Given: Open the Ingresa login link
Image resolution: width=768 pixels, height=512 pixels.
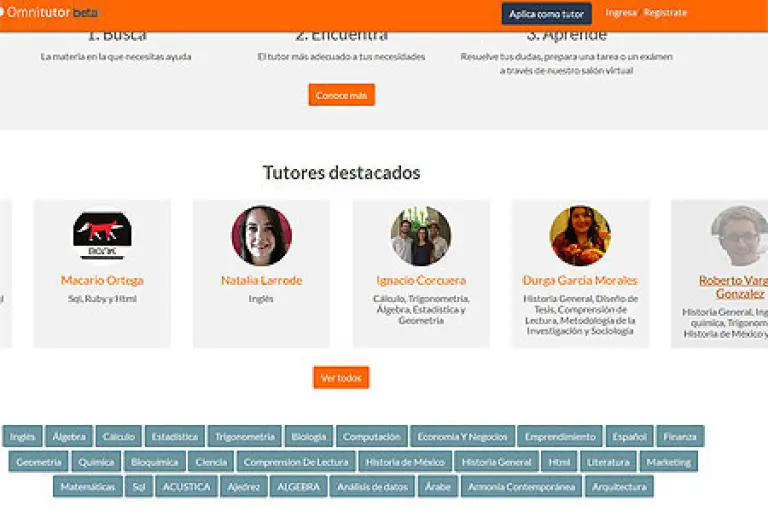Looking at the screenshot, I should click(x=621, y=13).
